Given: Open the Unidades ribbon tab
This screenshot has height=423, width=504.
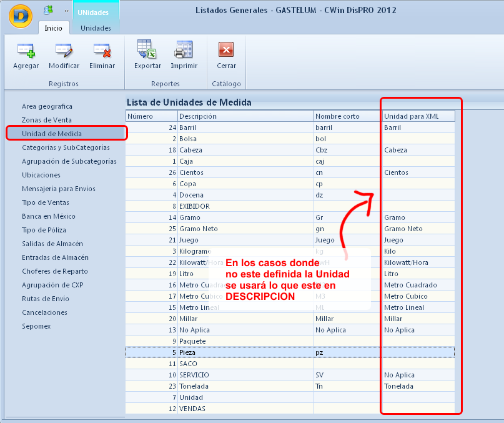Looking at the screenshot, I should tap(96, 28).
